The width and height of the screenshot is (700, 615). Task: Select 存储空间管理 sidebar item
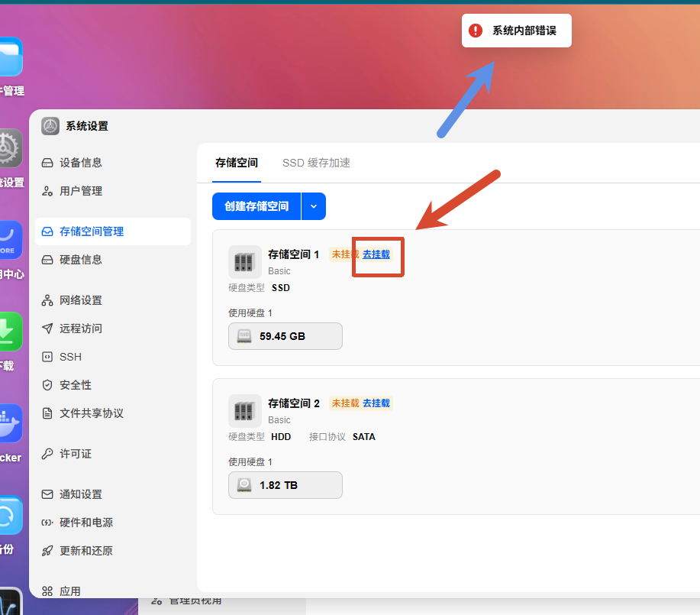coord(113,231)
